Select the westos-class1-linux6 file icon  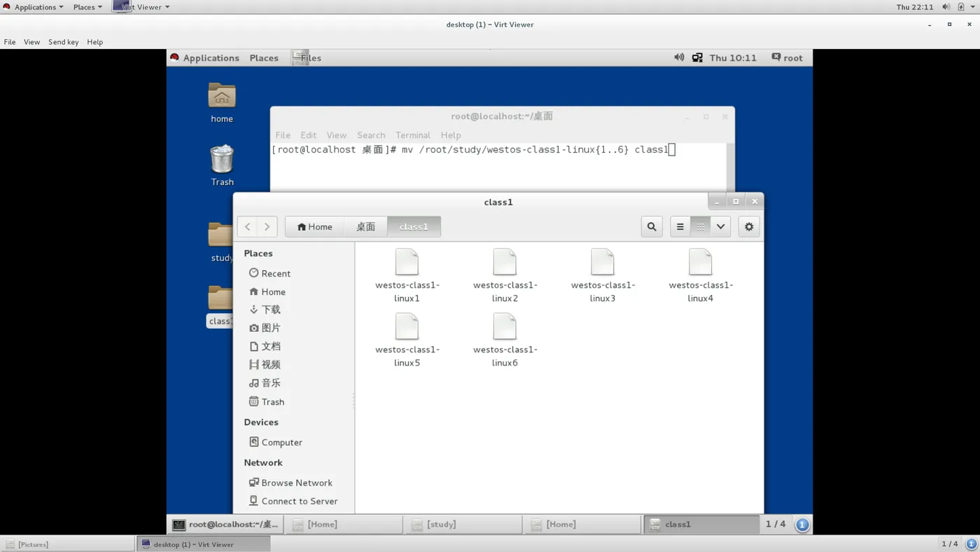click(505, 327)
